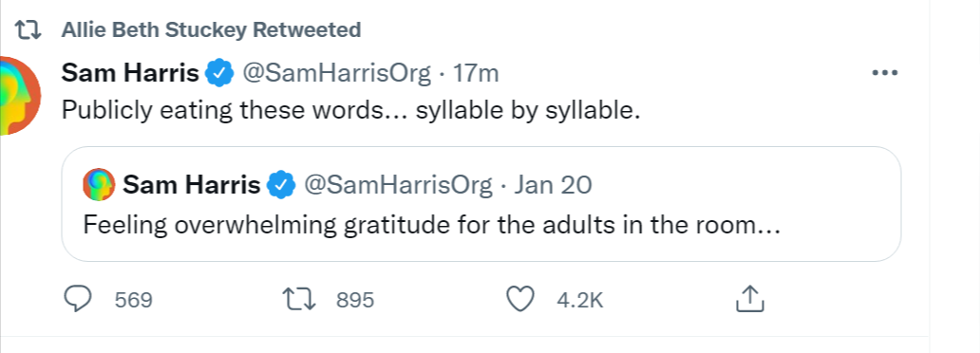Open the share upload arrow icon
Image resolution: width=980 pixels, height=353 pixels.
click(x=749, y=299)
